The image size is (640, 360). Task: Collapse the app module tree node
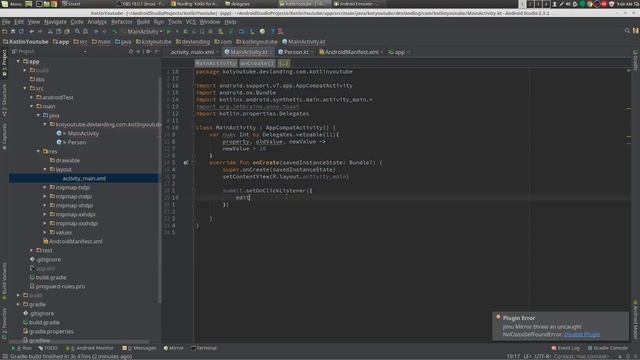point(18,61)
